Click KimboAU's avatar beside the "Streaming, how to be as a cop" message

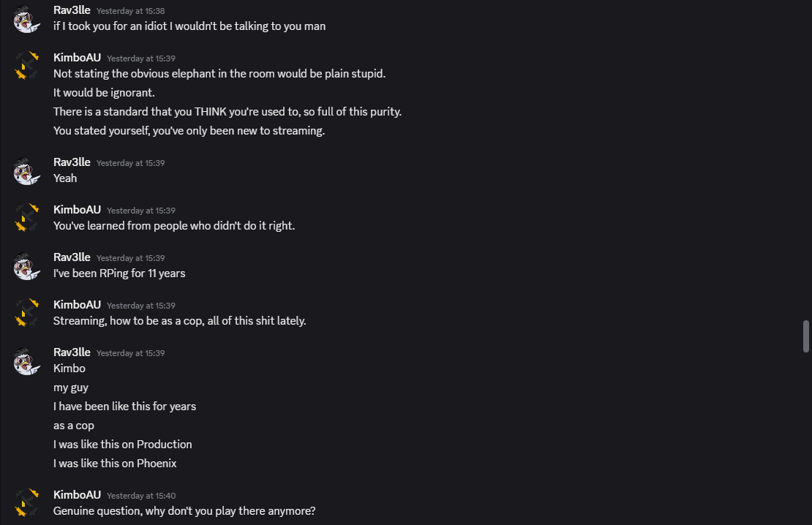coord(26,313)
